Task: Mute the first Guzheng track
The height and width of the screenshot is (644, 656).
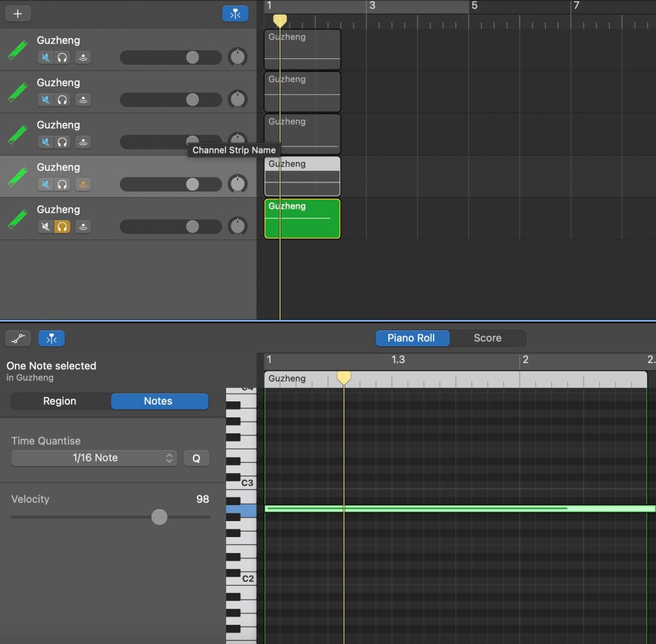Action: 45,58
